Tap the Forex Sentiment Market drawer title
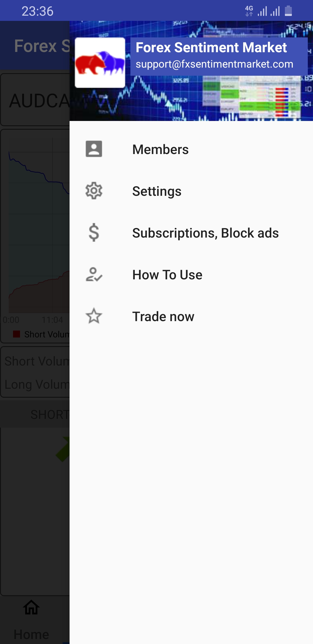The width and height of the screenshot is (313, 644). [211, 48]
